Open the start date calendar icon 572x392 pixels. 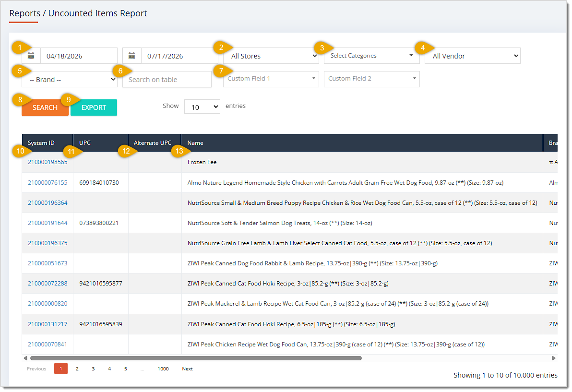pos(31,56)
